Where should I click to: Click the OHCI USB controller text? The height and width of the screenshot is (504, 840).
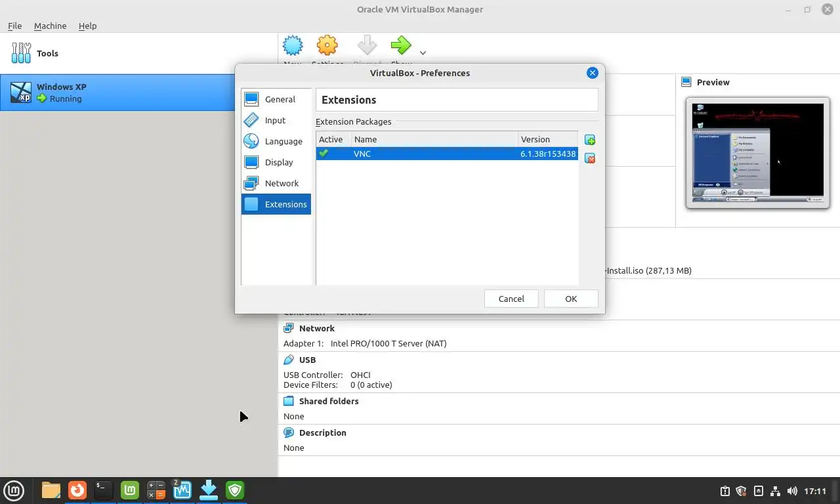point(361,375)
